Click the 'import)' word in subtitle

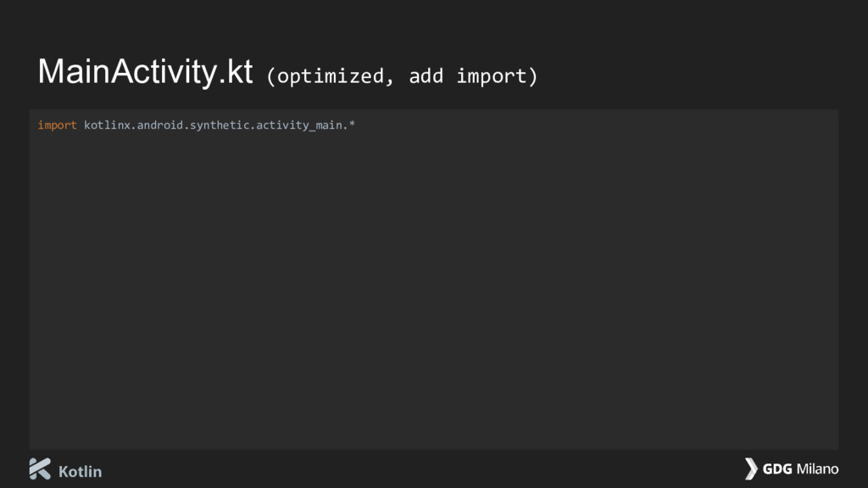pos(497,76)
